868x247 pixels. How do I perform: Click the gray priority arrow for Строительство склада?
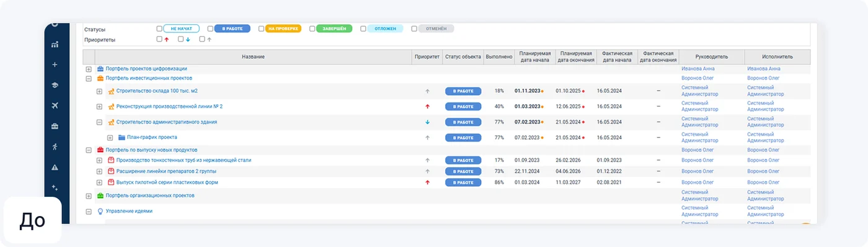pos(427,91)
